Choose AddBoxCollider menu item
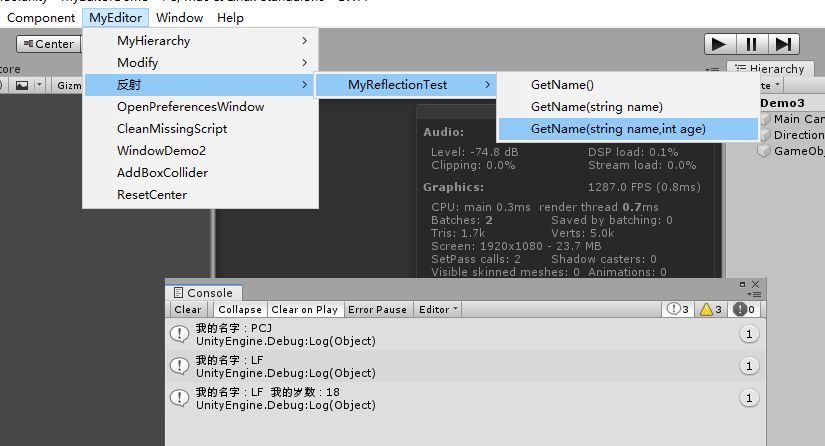825x446 pixels. (x=200, y=173)
